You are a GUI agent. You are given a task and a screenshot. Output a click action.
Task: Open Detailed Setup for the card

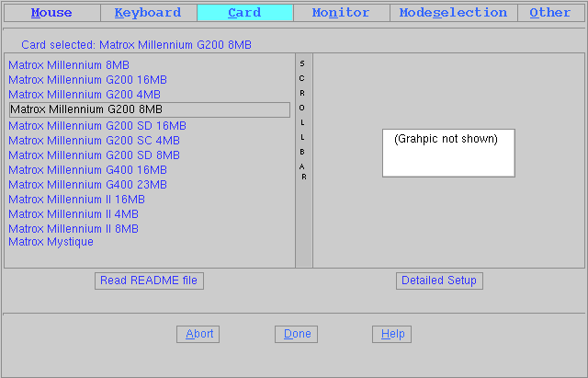(x=439, y=281)
